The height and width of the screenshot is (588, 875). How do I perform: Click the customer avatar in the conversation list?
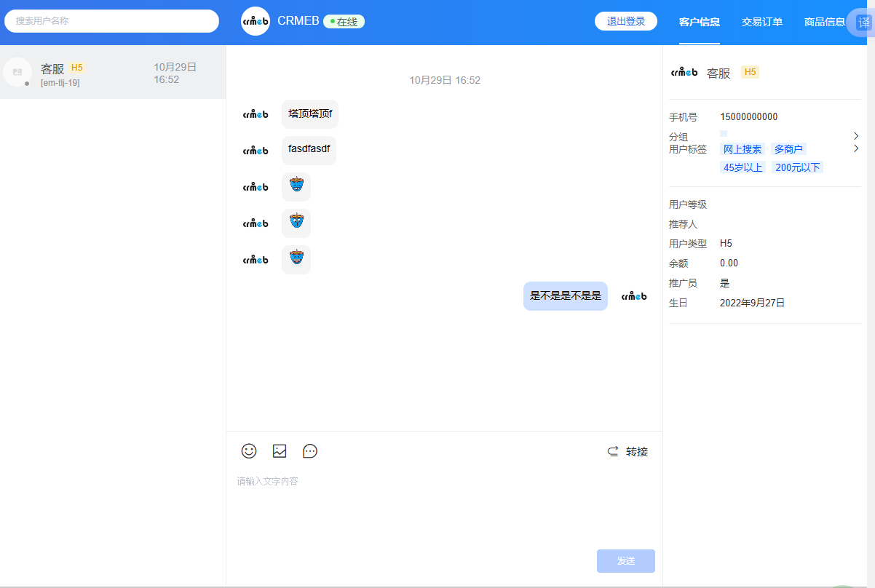click(17, 72)
